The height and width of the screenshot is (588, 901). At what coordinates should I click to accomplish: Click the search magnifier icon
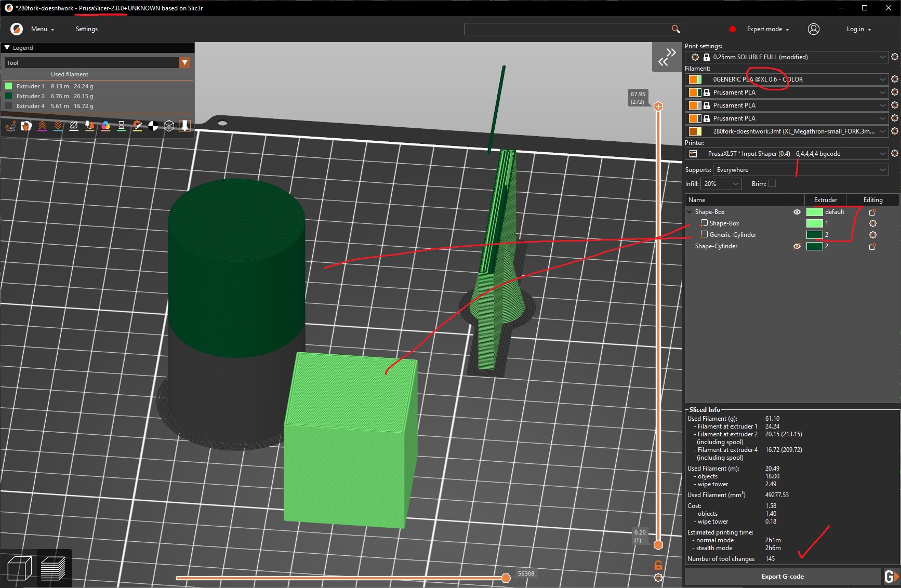click(675, 29)
